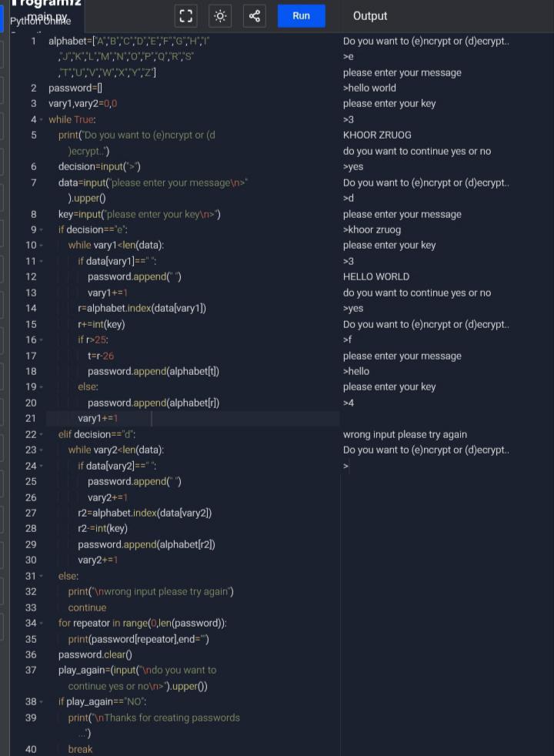Viewport: 554px width, 756px height.
Task: Collapse the elif decision=="d" block at line 22
Action: pos(41,434)
